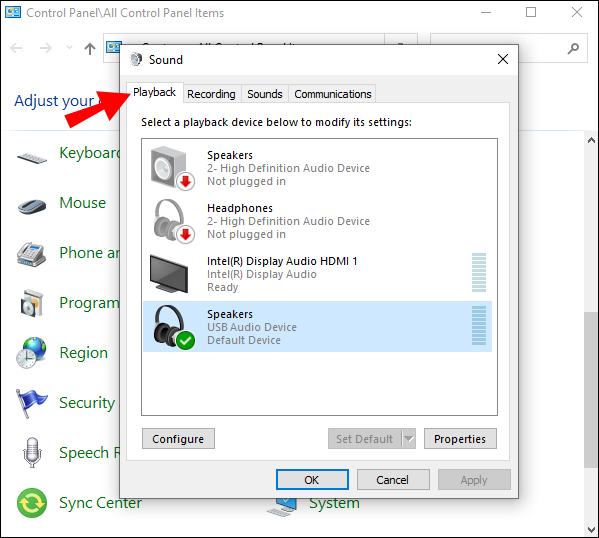Viewport: 599px width, 538px height.
Task: Open the Keyboard control panel item
Action: [89, 153]
